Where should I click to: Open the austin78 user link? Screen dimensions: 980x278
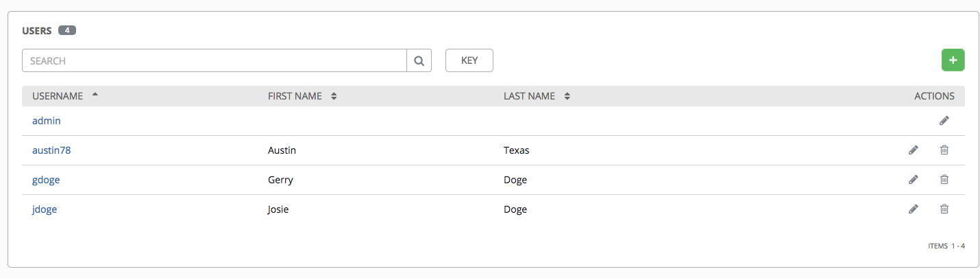tap(51, 150)
